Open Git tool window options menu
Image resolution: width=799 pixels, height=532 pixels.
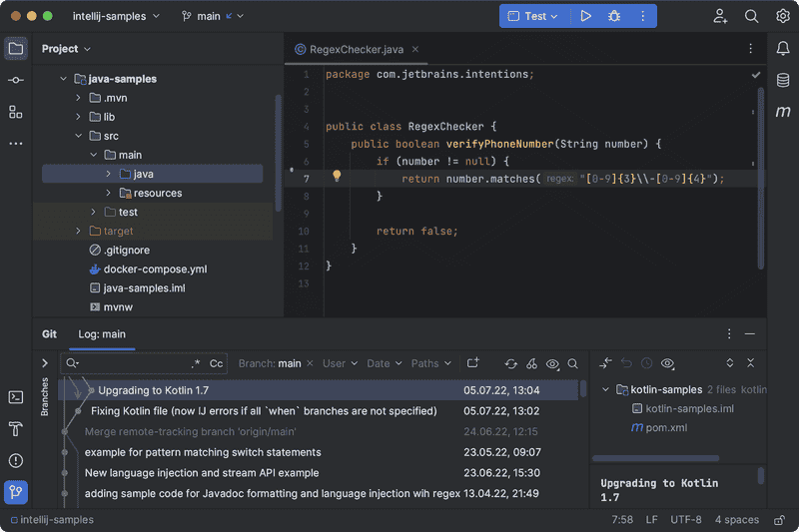coord(729,334)
